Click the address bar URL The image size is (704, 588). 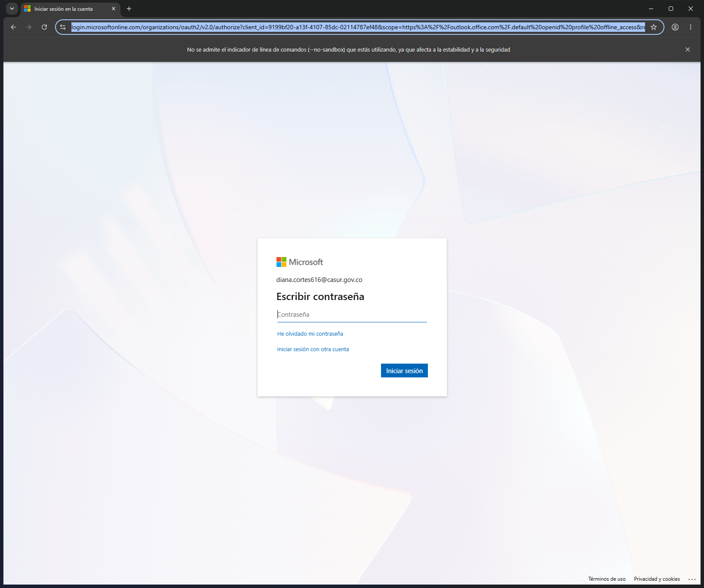pos(358,27)
